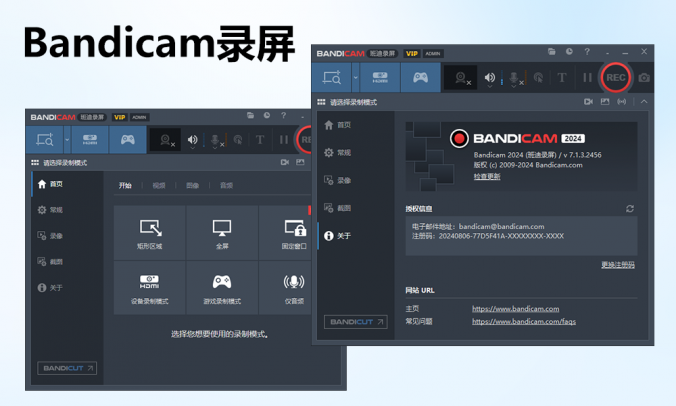Select HDMI device recording mode in About window
Image resolution: width=676 pixels, height=406 pixels.
[x=380, y=78]
